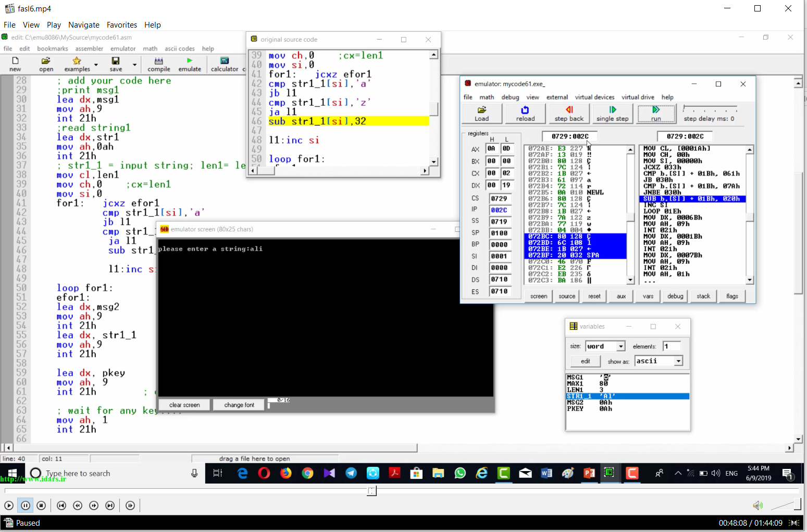
Task: Click the video seek bar thumb
Action: point(371,491)
